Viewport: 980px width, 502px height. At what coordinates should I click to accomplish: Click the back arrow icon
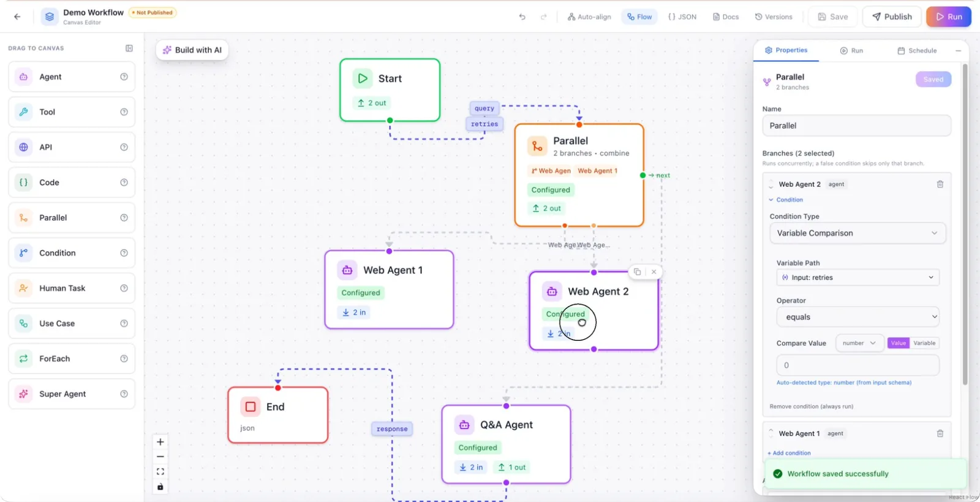pos(17,17)
